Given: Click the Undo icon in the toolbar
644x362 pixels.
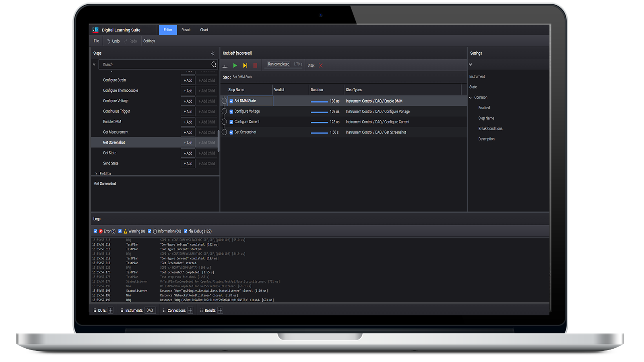Looking at the screenshot, I should coord(108,41).
